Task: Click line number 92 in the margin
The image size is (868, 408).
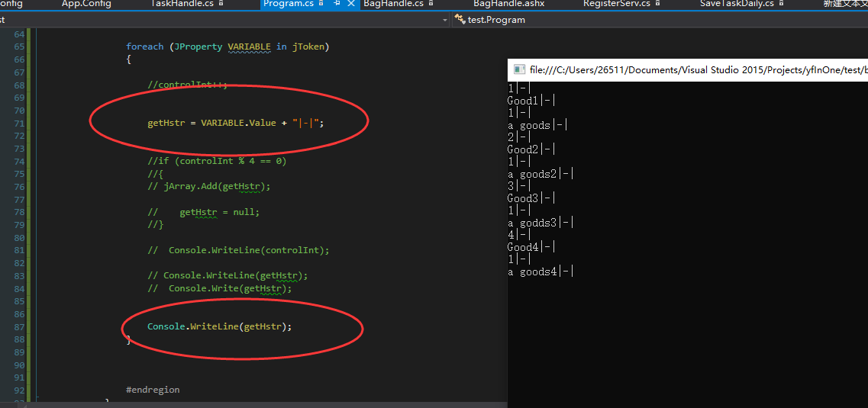Action: coord(19,390)
